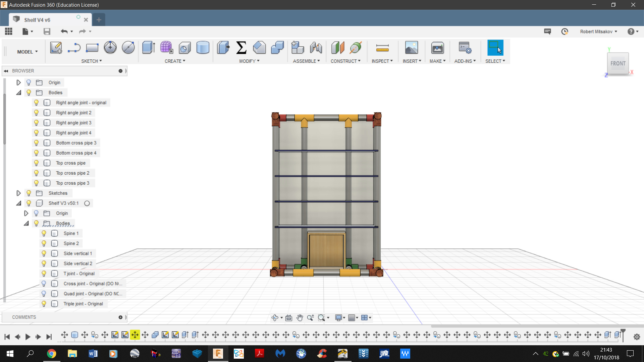Click the Save icon
Screen dimensions: 644x362
[47, 32]
